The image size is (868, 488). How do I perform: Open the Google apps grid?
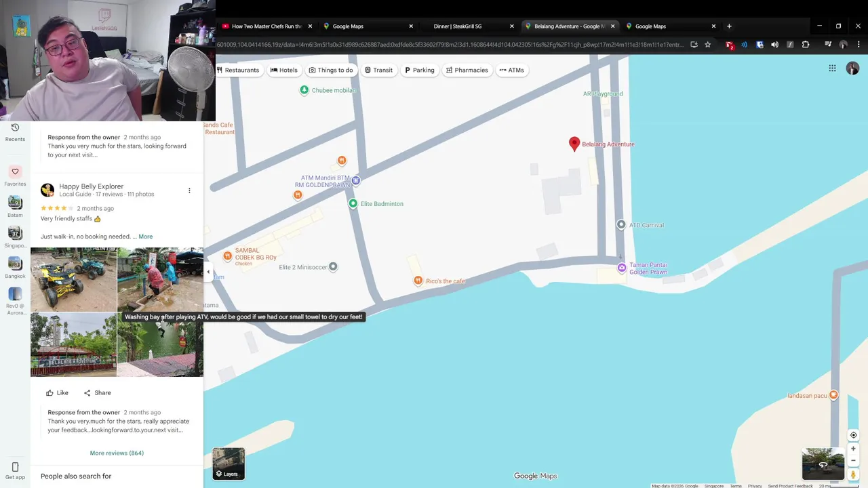pos(832,68)
